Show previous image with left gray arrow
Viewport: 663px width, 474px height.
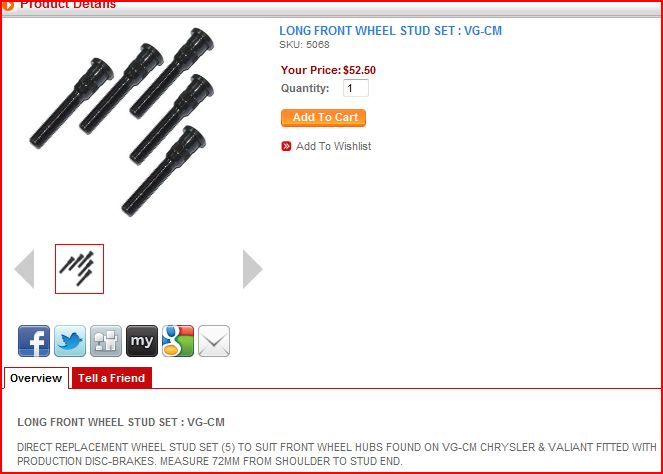[24, 269]
